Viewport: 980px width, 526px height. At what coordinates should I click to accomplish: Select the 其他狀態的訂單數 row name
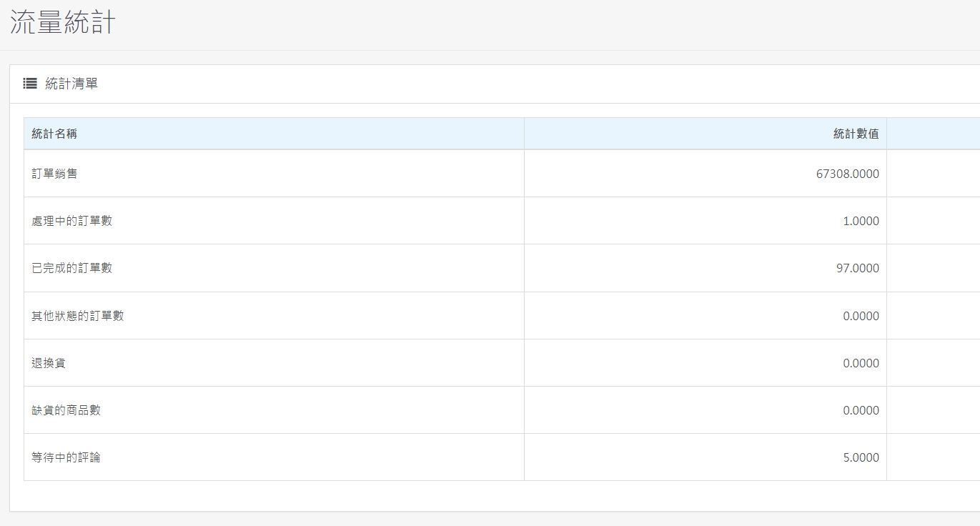77,316
